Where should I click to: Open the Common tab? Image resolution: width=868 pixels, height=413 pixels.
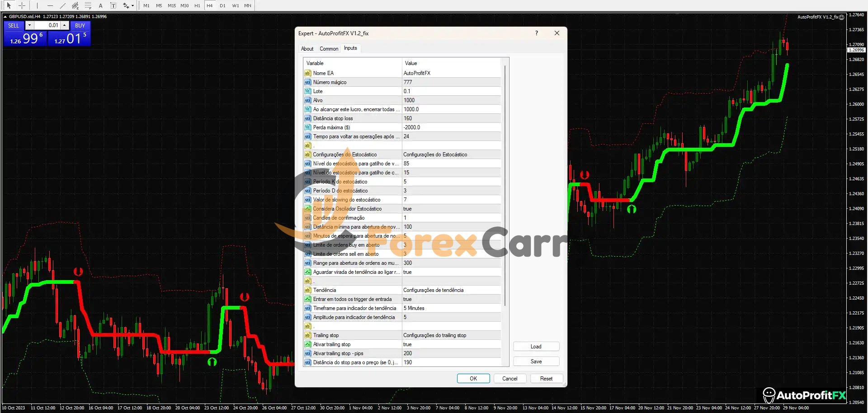[x=329, y=49]
